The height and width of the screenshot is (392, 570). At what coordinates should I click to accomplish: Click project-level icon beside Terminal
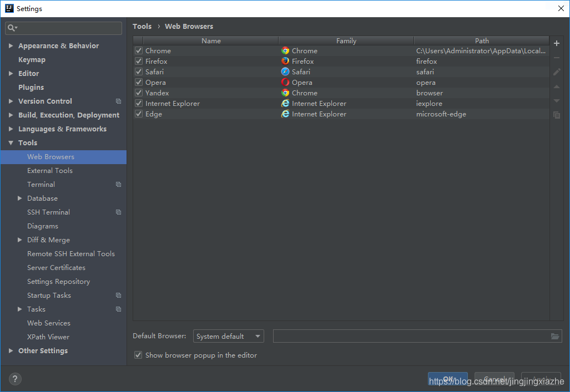coord(119,185)
